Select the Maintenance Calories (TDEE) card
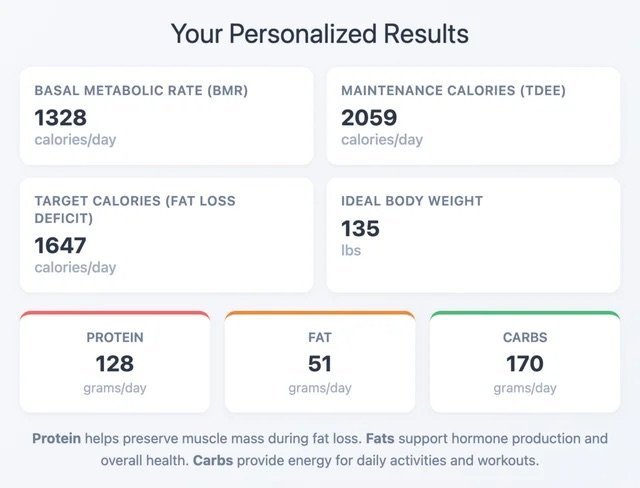Viewport: 640px width, 488px height. [x=473, y=116]
